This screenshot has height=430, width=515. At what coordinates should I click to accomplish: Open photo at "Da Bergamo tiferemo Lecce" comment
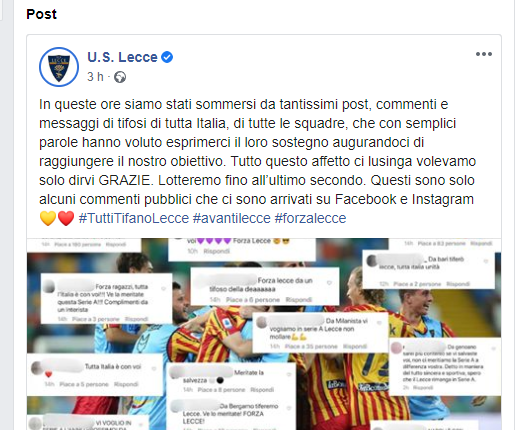pyautogui.click(x=231, y=414)
